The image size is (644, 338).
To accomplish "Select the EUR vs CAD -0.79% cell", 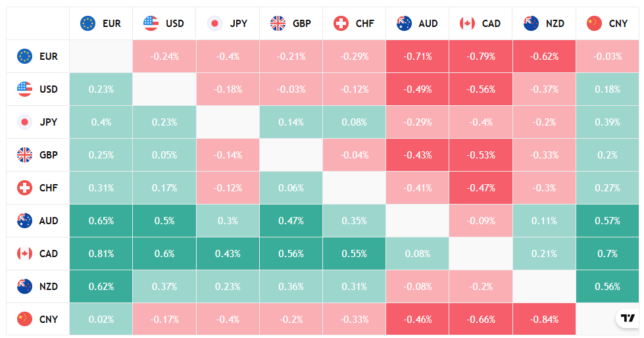I will click(x=481, y=57).
